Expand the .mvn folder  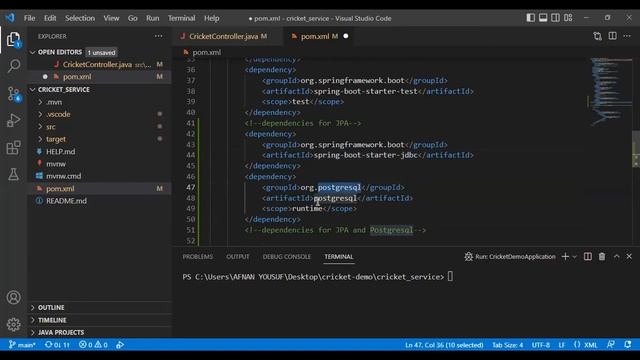(54, 102)
